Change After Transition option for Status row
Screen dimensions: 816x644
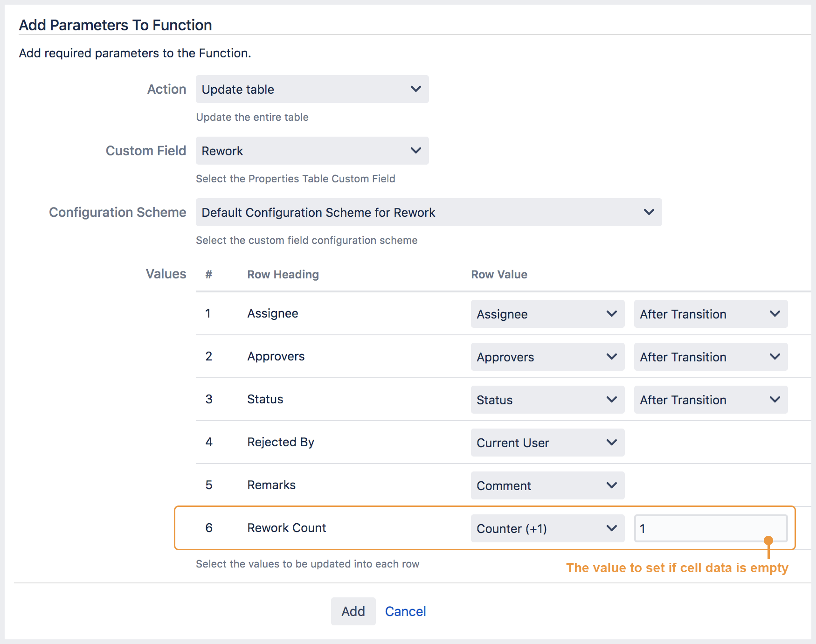711,400
